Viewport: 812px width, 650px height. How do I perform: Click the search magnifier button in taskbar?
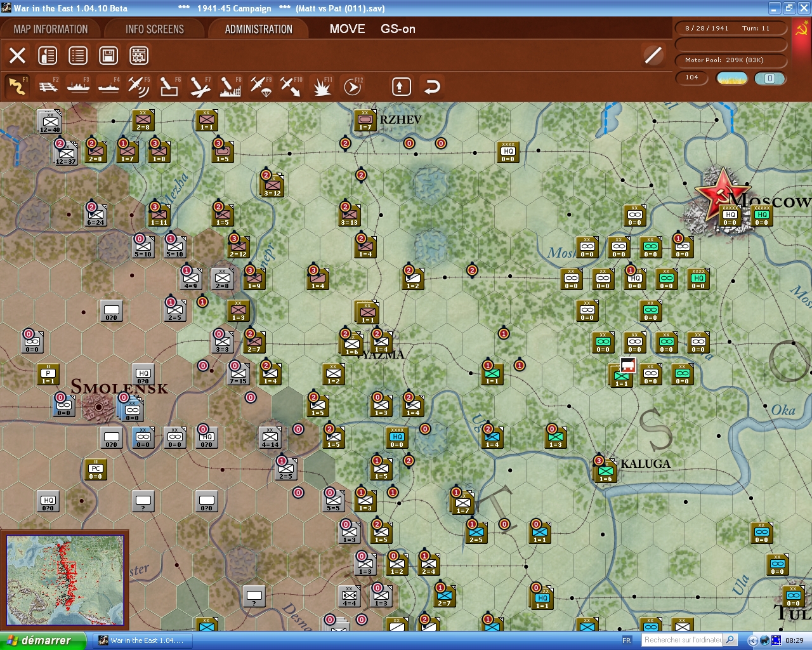pyautogui.click(x=730, y=640)
